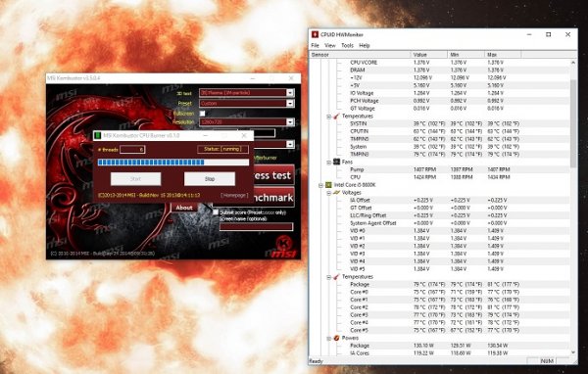
Task: Enable the Submit score checkbox
Action: click(216, 212)
